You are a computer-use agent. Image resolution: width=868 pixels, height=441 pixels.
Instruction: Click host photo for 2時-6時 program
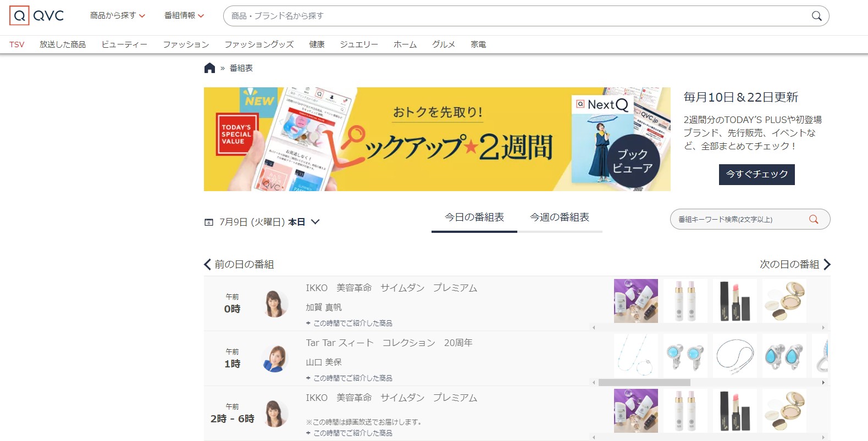[276, 414]
